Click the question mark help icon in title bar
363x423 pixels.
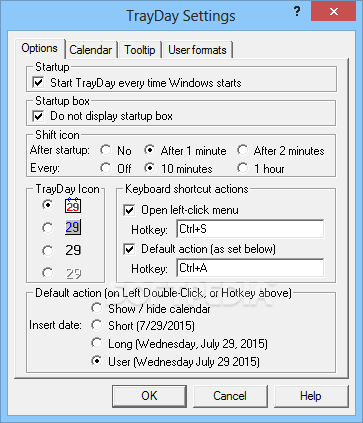point(297,12)
